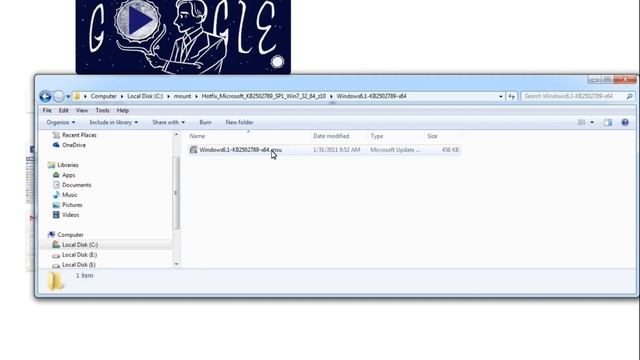This screenshot has height=360, width=640.
Task: Click the Documents library icon
Action: coord(56,185)
